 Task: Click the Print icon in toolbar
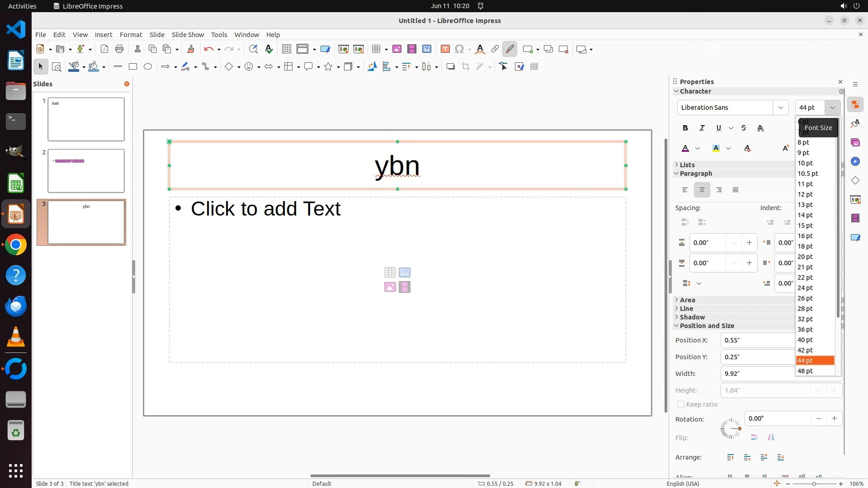pyautogui.click(x=119, y=49)
